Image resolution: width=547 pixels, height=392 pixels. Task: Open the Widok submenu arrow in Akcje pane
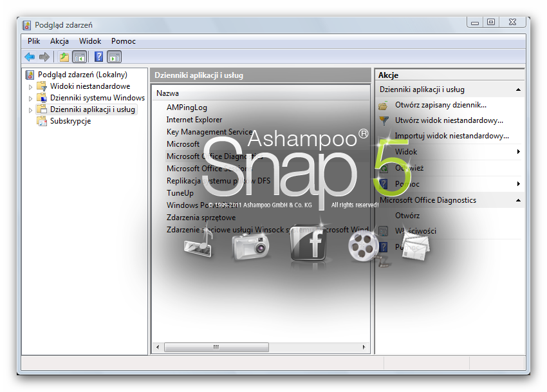coord(519,151)
